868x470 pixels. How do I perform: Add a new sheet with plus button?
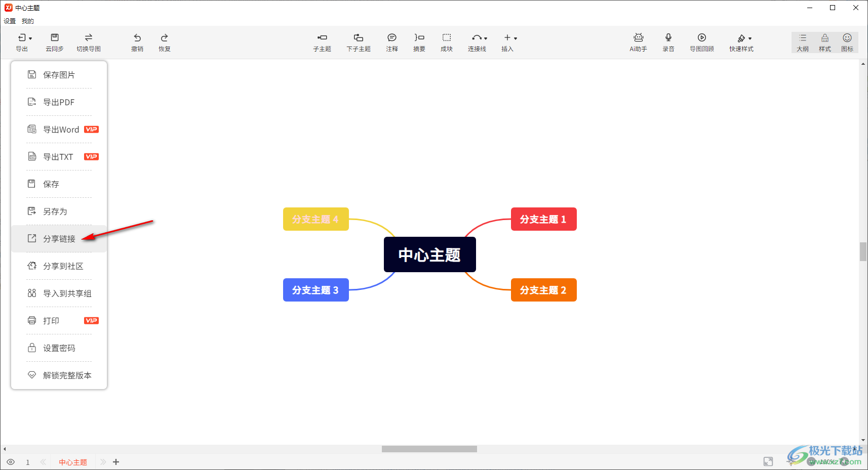click(116, 462)
